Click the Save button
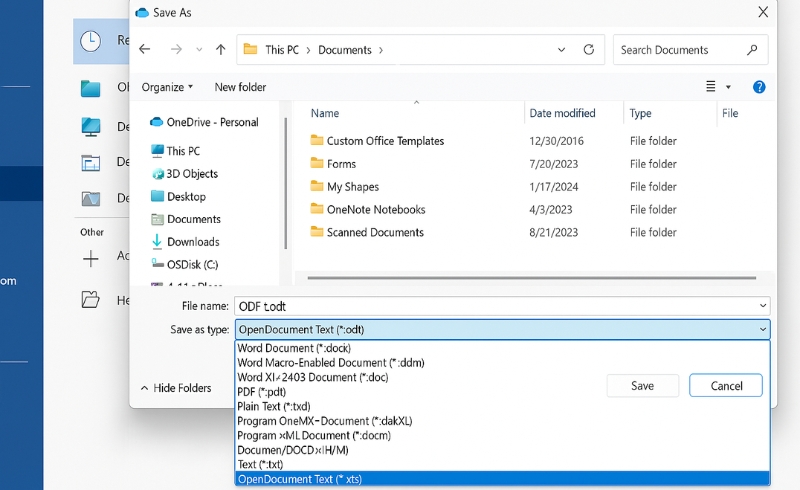 pos(642,386)
